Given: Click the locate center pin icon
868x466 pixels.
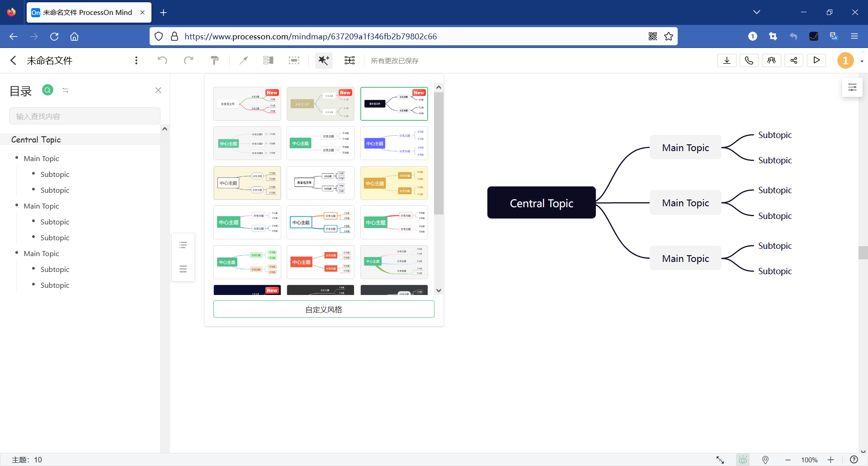Looking at the screenshot, I should pyautogui.click(x=765, y=460).
